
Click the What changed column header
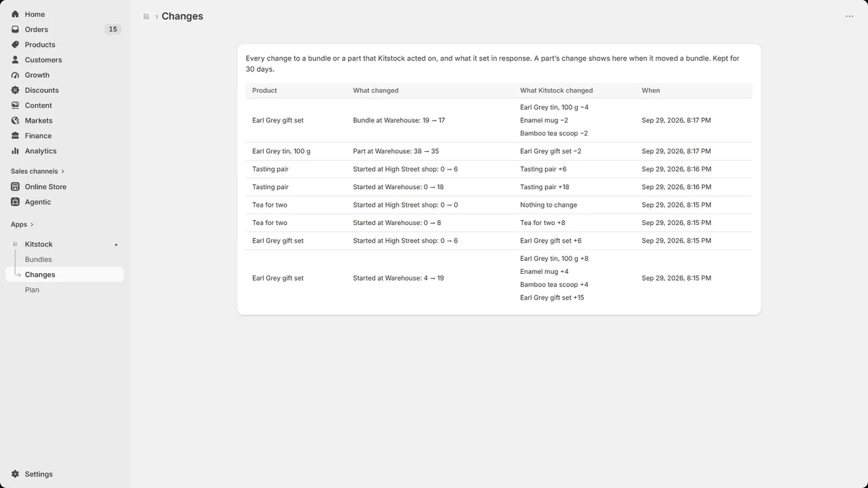pyautogui.click(x=376, y=90)
